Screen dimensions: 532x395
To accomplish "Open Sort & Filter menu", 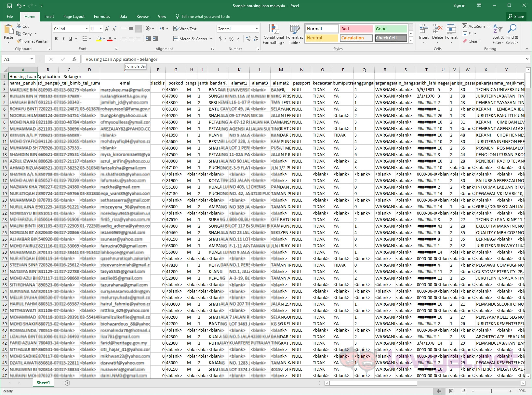I will click(498, 34).
